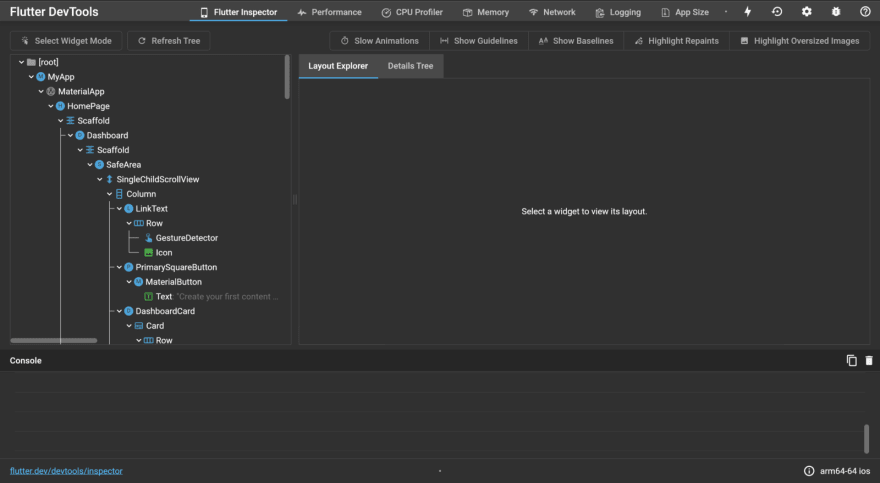
Task: Collapse the SafeArea node chevron
Action: [90, 164]
